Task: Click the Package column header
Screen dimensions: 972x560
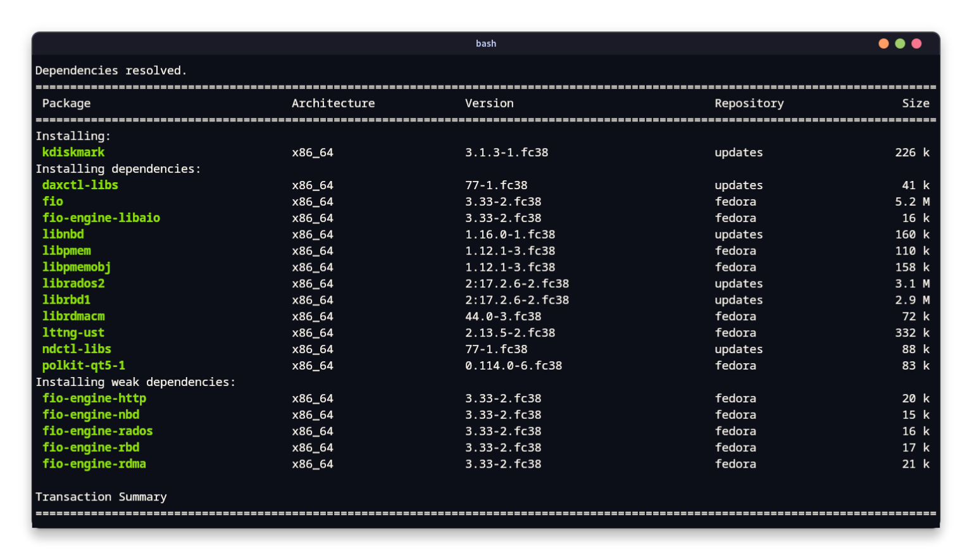Action: (x=66, y=103)
